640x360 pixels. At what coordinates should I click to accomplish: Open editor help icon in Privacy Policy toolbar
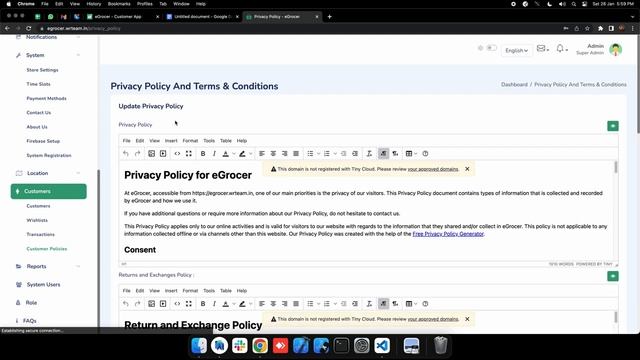click(425, 153)
